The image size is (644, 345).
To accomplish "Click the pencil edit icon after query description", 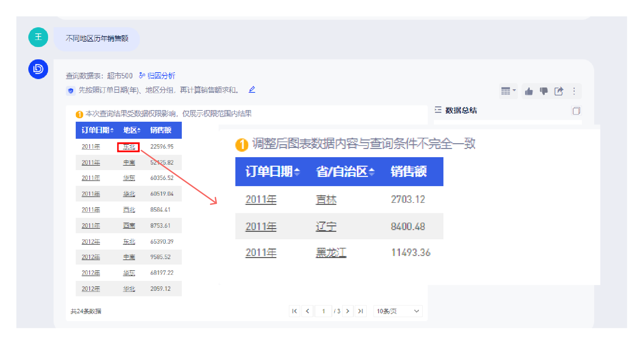I will tap(252, 90).
